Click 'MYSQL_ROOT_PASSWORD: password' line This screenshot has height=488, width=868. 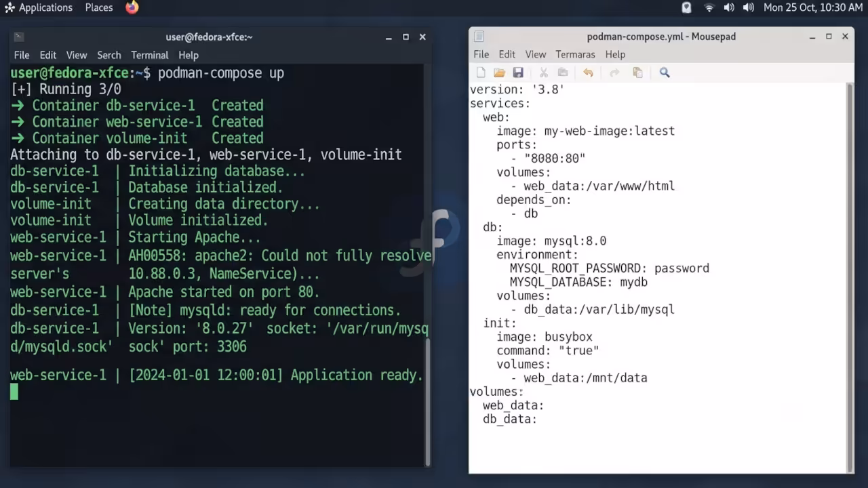click(x=610, y=268)
